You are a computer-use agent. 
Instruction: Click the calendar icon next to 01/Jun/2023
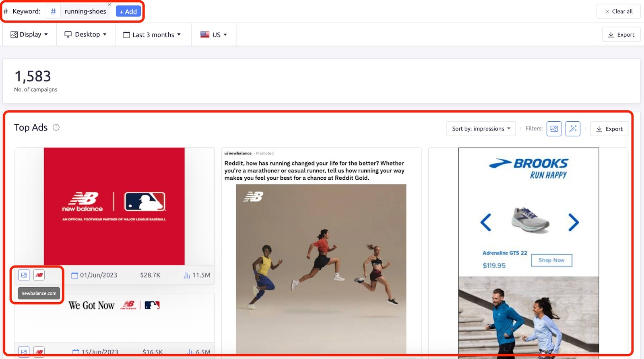point(74,275)
